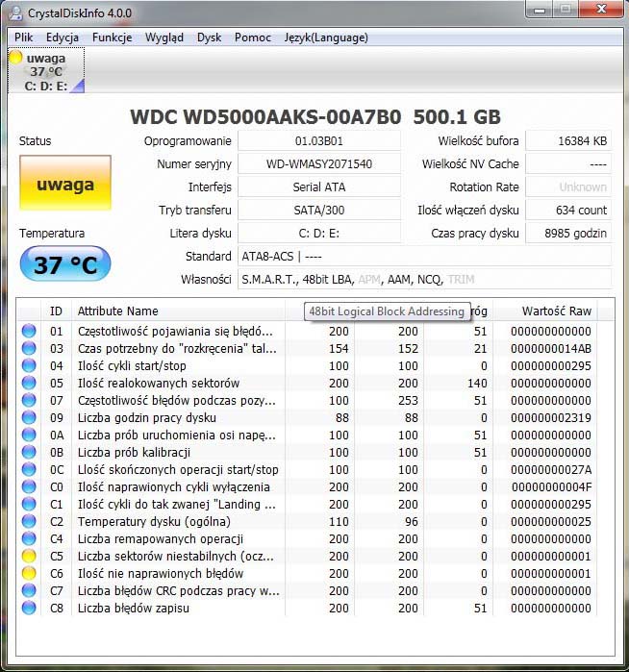The width and height of the screenshot is (629, 672).
Task: Select row Liczba błędów zapisu
Action: tap(307, 609)
